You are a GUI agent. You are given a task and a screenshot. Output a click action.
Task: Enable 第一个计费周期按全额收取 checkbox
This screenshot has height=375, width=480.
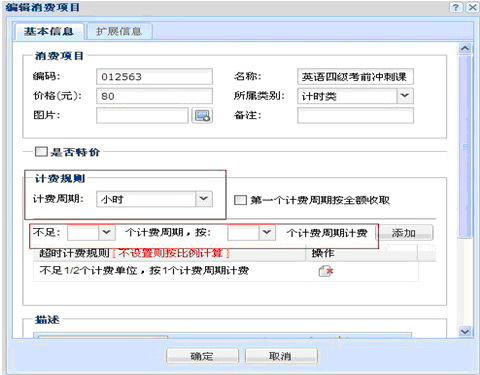[240, 200]
